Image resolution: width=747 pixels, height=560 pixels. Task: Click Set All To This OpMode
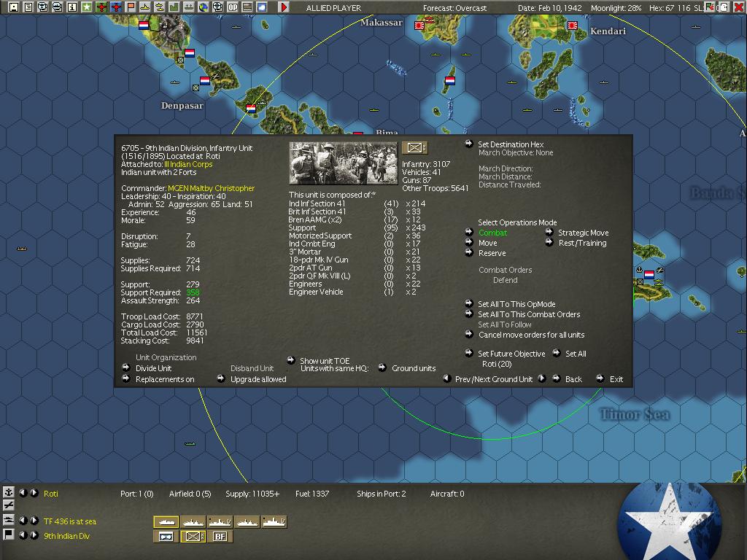516,304
